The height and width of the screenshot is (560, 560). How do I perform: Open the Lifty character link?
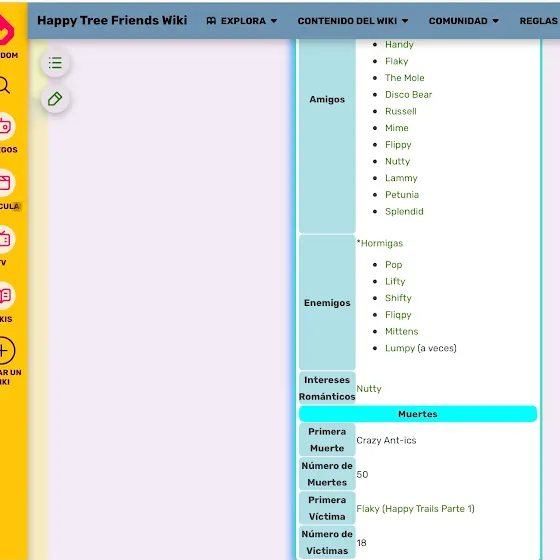coord(395,281)
